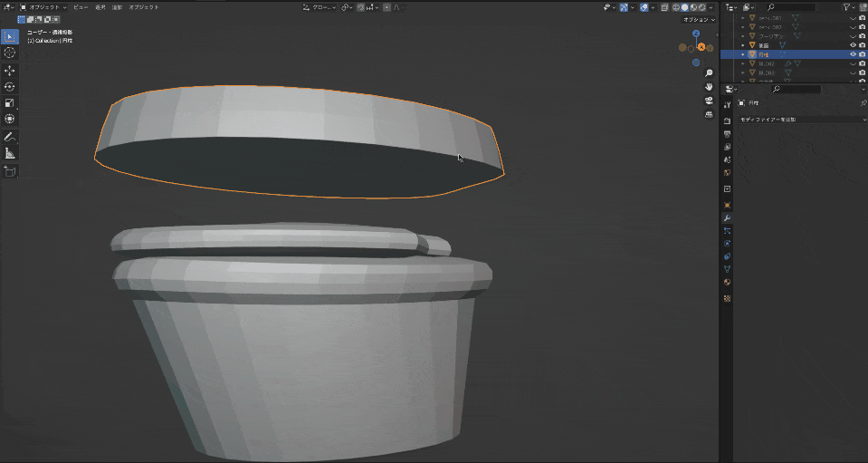Screen dimensions: 868x463
Task: Open the Tool properties tab
Action: click(727, 105)
